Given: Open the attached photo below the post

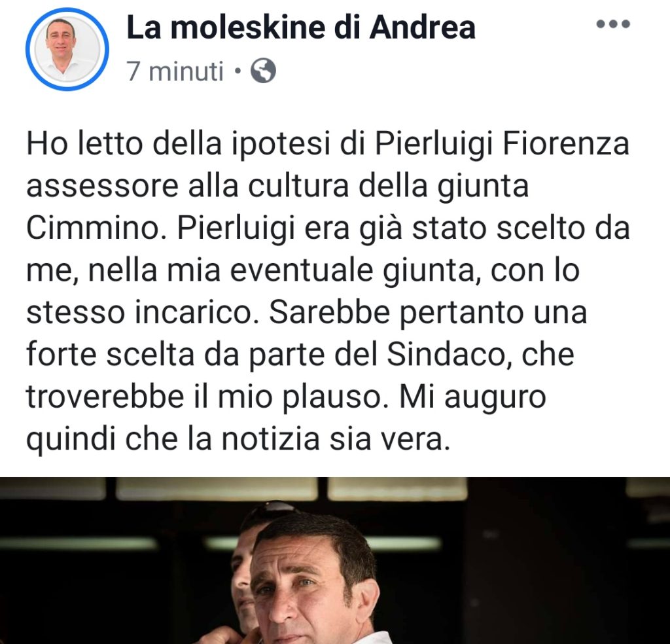Looking at the screenshot, I should pyautogui.click(x=335, y=560).
